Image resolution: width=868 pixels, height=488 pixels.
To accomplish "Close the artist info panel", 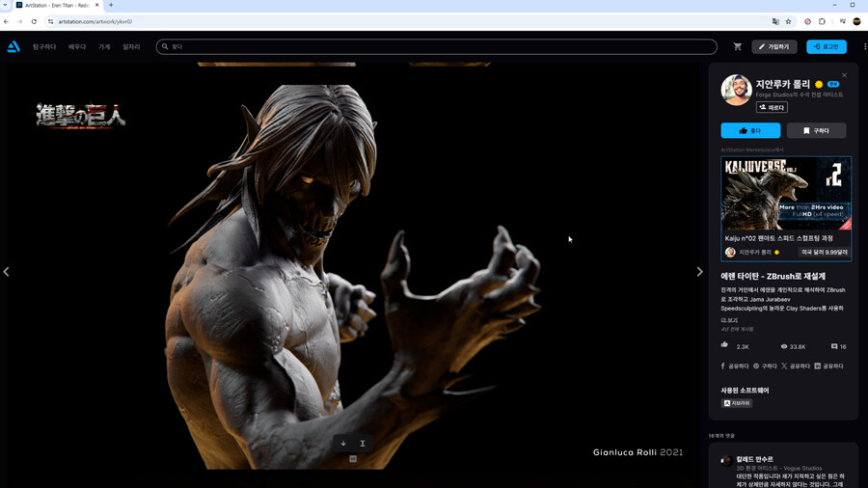I will (844, 75).
